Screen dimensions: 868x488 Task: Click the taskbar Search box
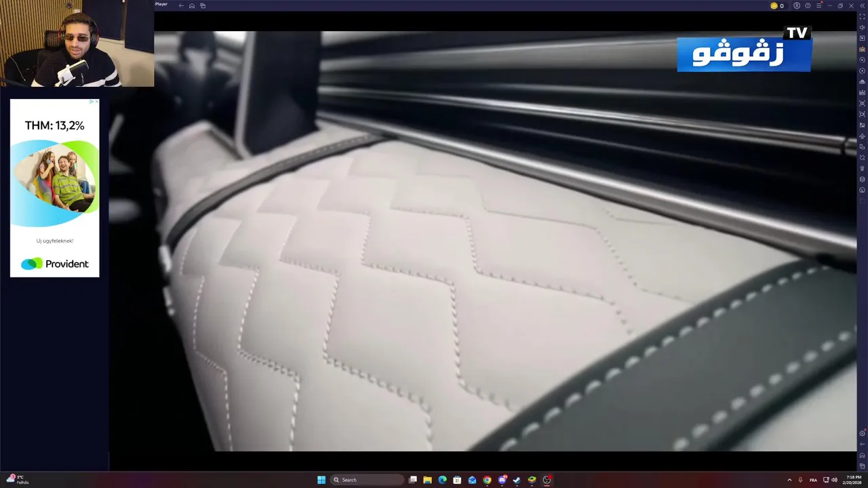pyautogui.click(x=367, y=480)
